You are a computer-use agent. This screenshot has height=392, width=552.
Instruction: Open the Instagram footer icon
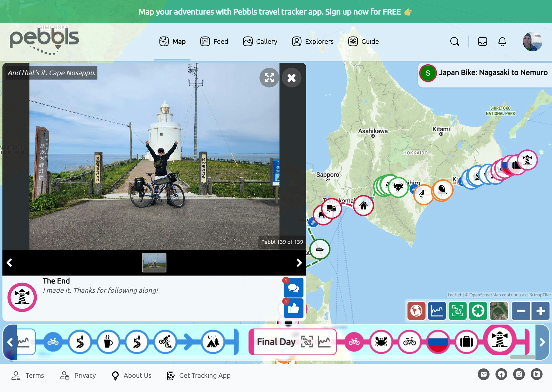(519, 374)
